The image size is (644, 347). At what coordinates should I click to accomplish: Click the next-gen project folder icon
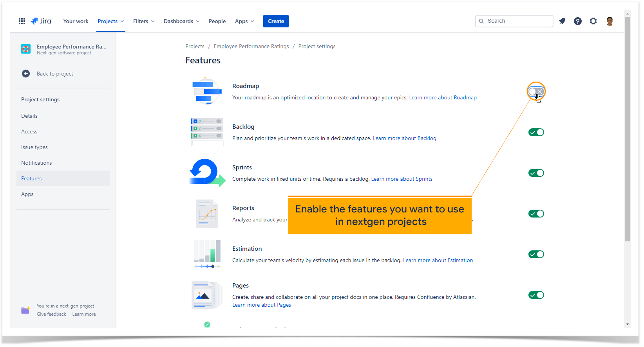pos(25,310)
